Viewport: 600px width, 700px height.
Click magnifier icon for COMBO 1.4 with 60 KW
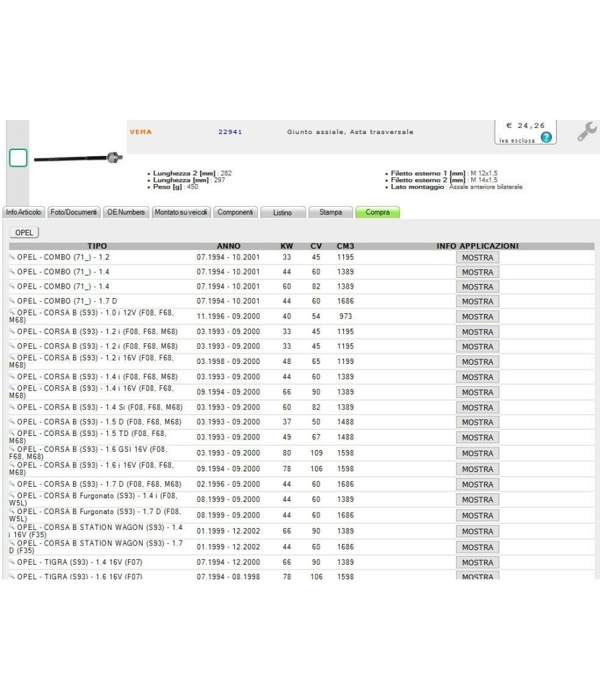(x=12, y=286)
